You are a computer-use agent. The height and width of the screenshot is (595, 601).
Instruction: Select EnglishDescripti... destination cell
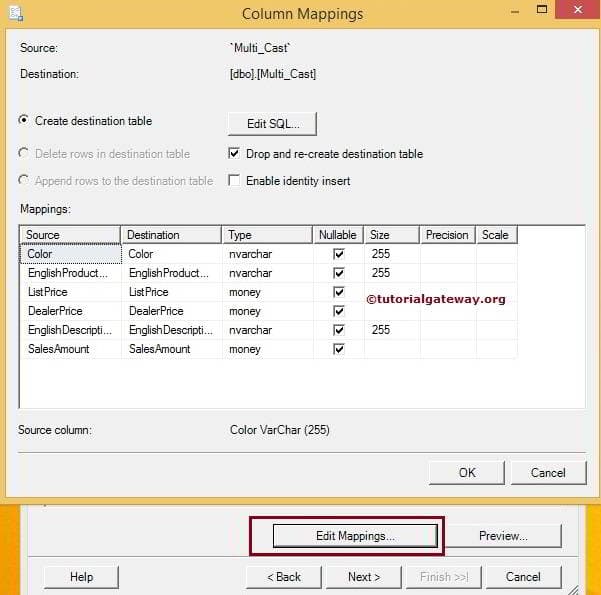click(x=172, y=330)
